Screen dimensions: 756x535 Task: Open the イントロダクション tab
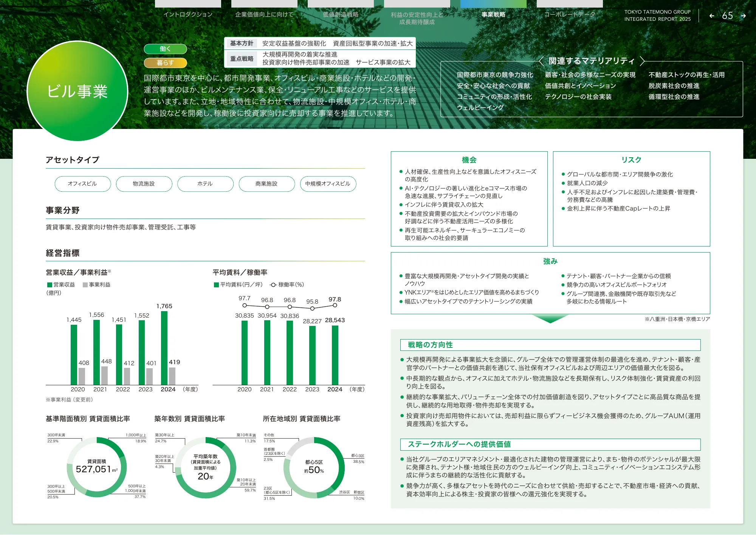[188, 14]
